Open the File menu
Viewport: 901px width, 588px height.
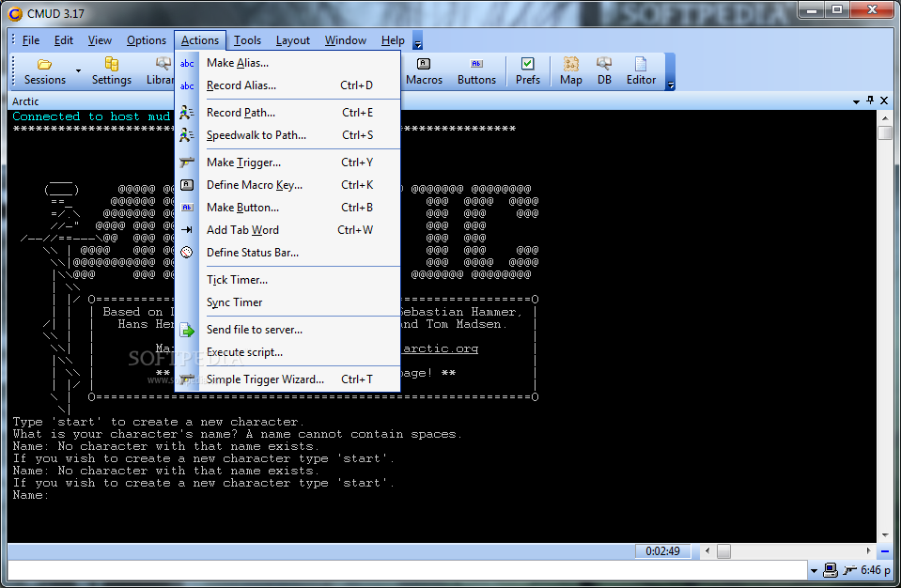pyautogui.click(x=30, y=40)
